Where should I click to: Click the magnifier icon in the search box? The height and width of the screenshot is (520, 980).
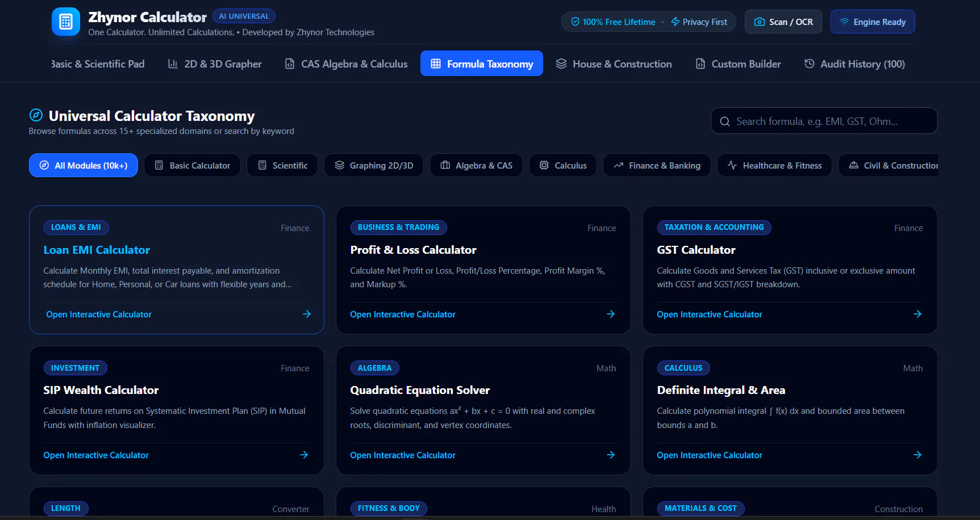[725, 121]
